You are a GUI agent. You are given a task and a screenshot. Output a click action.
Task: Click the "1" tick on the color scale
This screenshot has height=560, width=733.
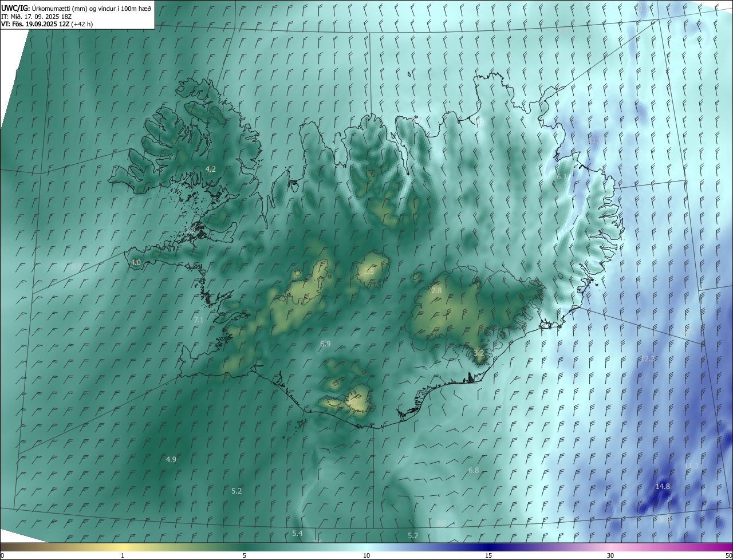coord(123,555)
